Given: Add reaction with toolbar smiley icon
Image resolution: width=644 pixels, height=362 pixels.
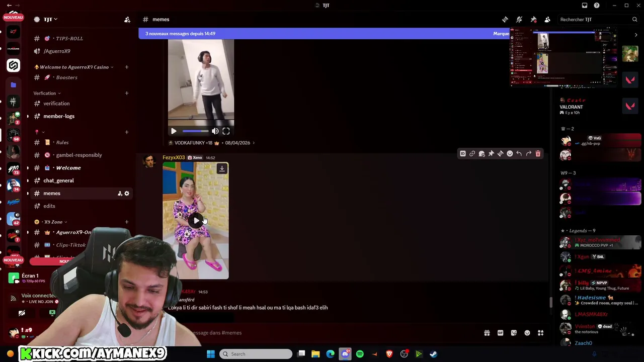Looking at the screenshot, I should [x=510, y=154].
